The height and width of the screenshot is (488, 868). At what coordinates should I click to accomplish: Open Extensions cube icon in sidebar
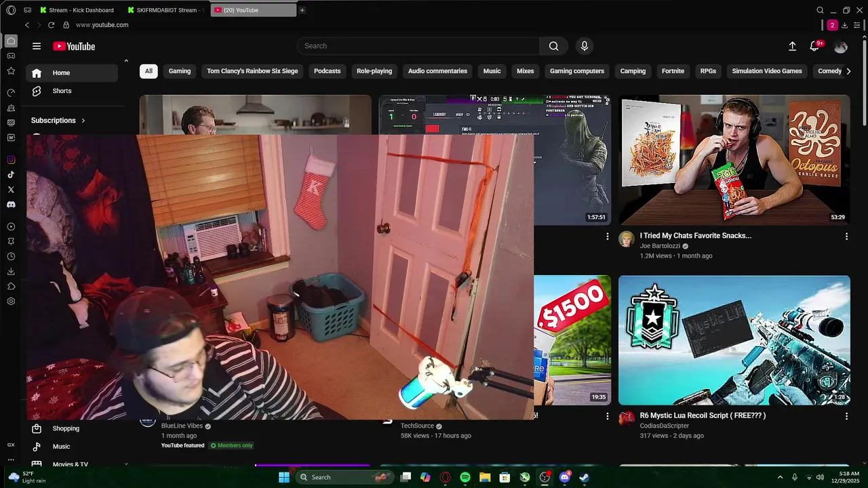[x=11, y=286]
